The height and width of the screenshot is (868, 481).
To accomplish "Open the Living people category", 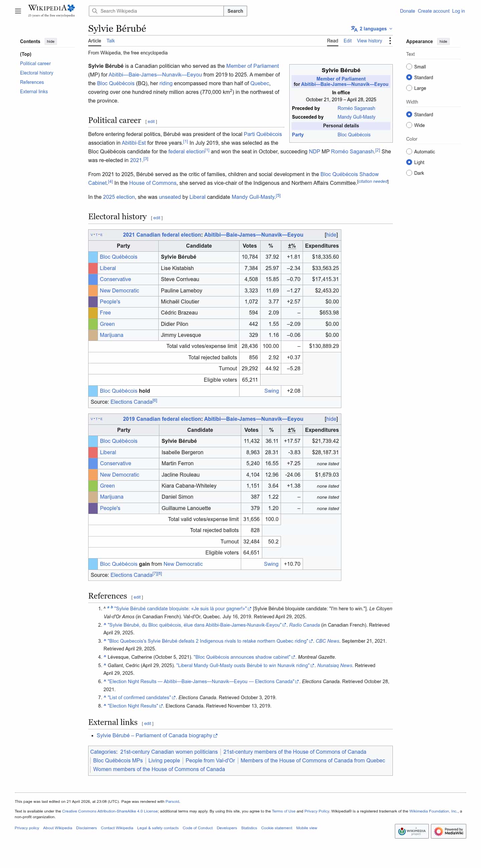I will click(x=164, y=760).
